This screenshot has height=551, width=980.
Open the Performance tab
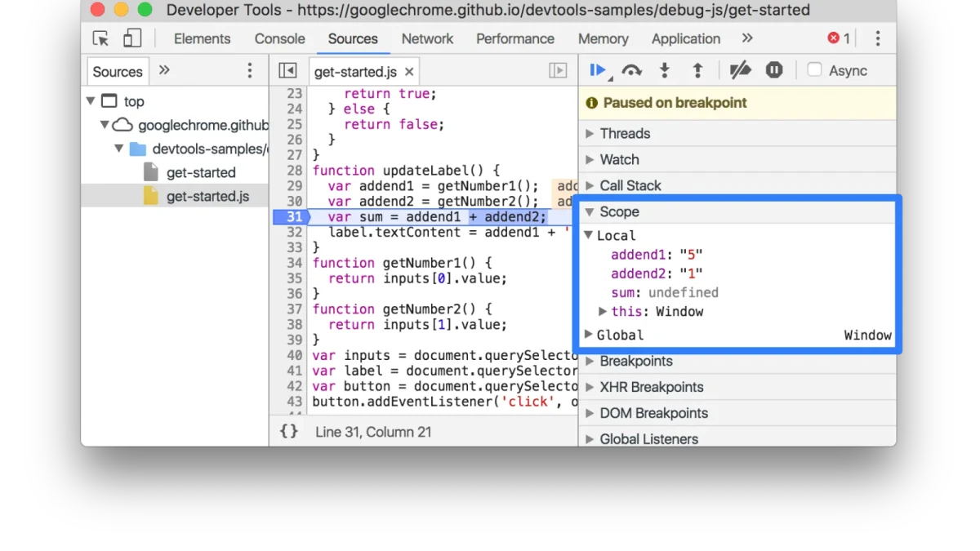515,38
